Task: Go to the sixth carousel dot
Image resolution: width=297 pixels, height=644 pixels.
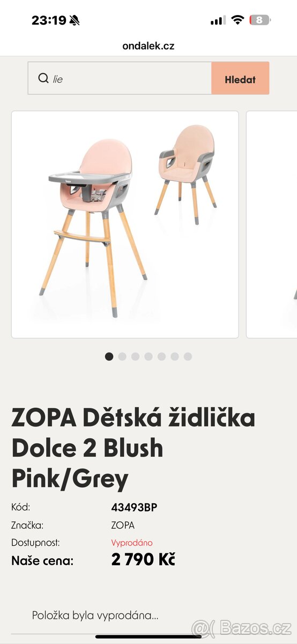Action: [174, 356]
